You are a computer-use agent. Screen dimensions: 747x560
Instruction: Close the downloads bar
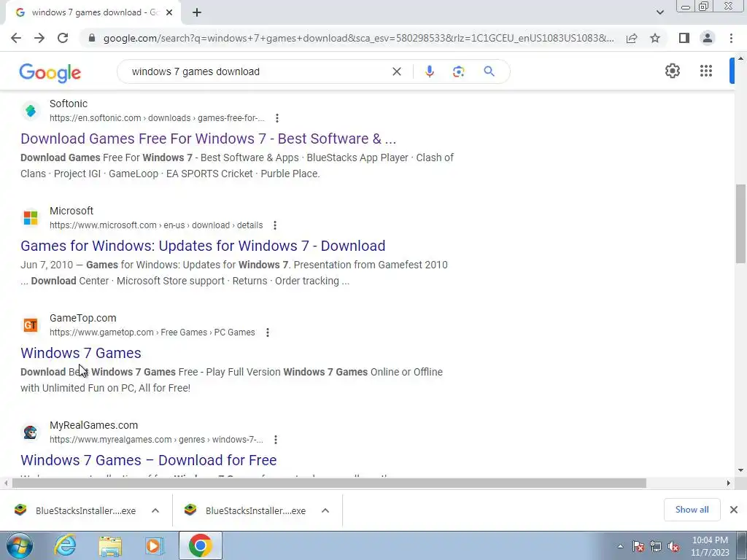[x=734, y=510]
